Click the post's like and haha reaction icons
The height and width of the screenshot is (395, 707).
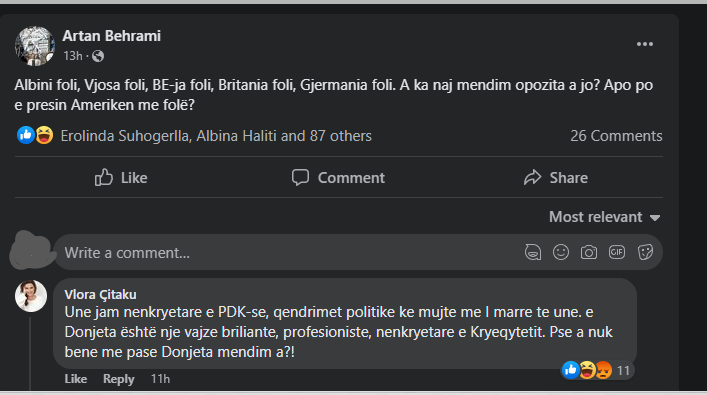(35, 135)
